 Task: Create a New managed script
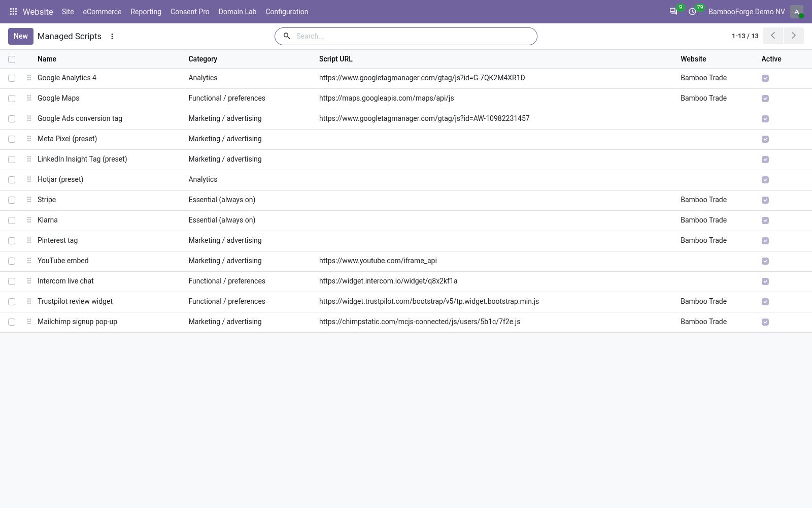21,36
